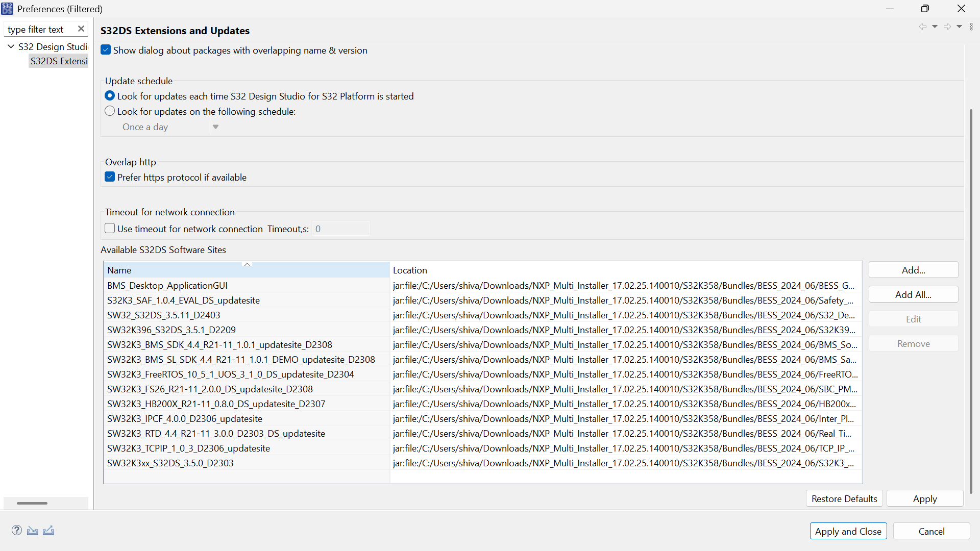
Task: Click the S32DS app icon in title bar
Action: [7, 9]
